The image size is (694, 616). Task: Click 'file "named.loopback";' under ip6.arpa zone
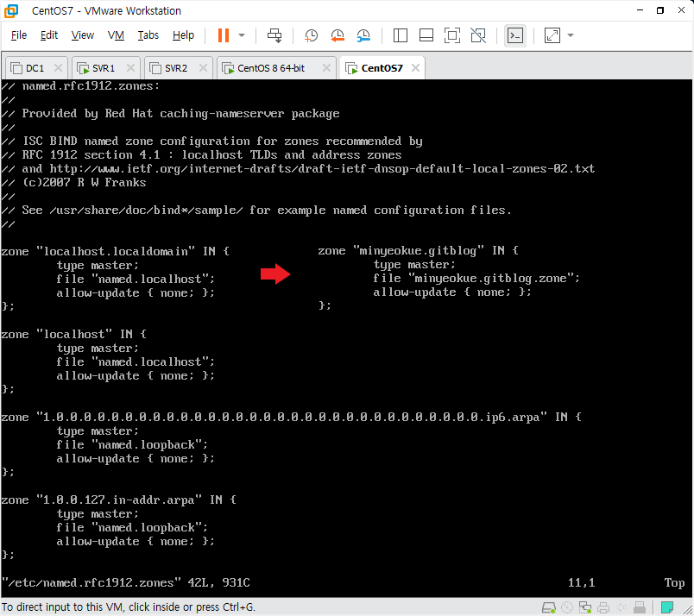click(x=132, y=444)
